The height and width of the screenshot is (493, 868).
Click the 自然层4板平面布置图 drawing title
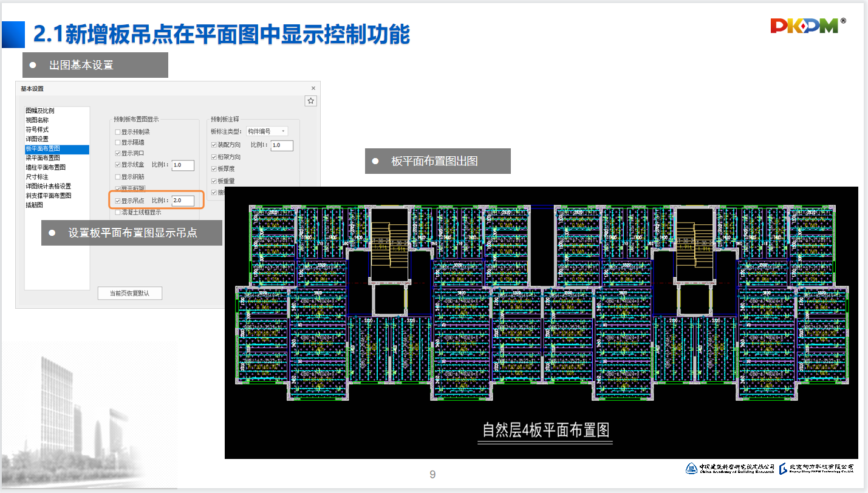point(545,430)
